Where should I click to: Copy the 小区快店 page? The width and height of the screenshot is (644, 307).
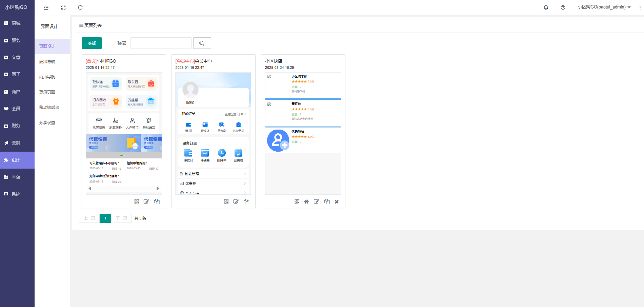pyautogui.click(x=326, y=201)
